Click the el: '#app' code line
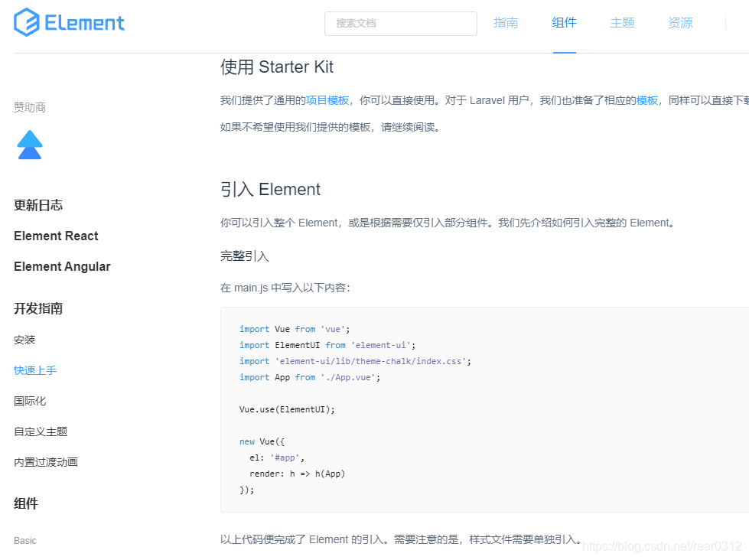The width and height of the screenshot is (749, 560). pyautogui.click(x=277, y=457)
